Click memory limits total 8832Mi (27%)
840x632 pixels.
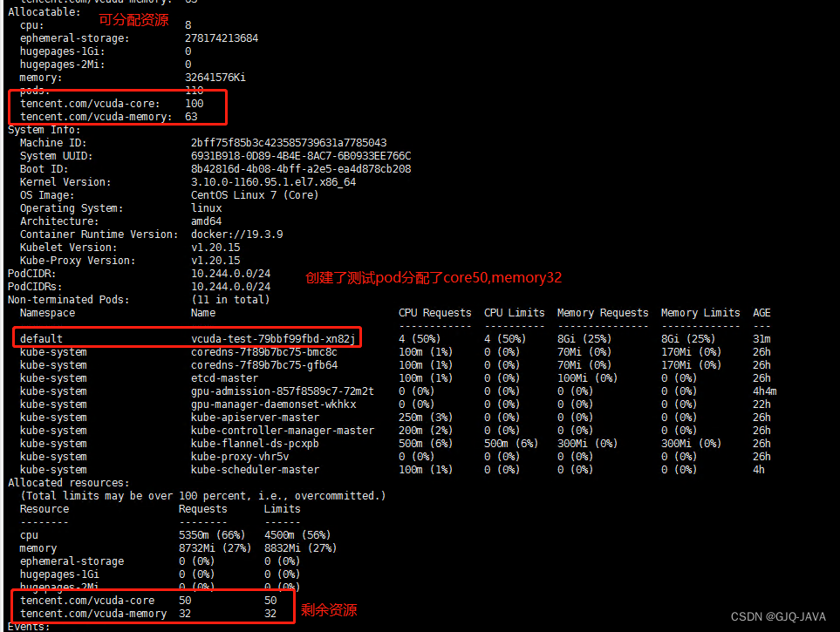click(301, 548)
